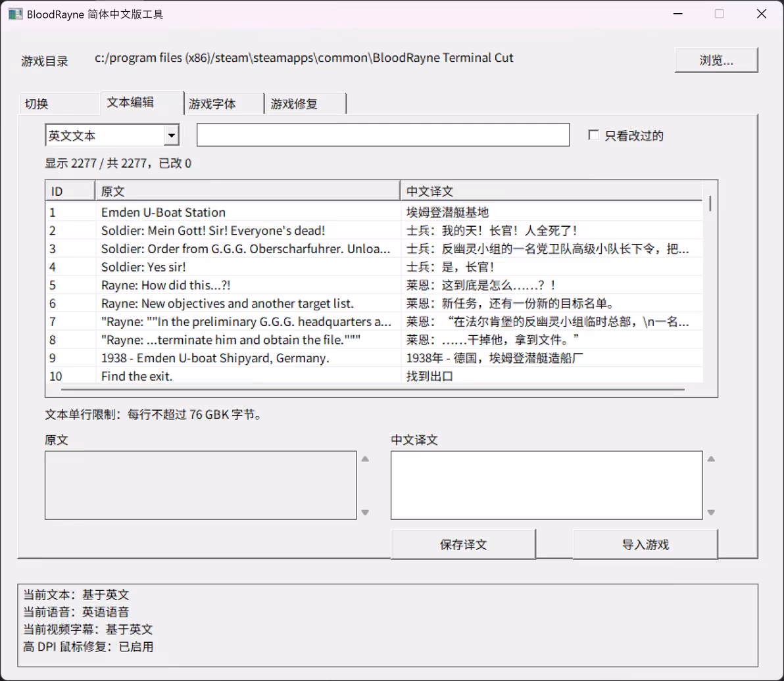
Task: Click up arrow beside 原文 text box
Action: coord(365,459)
